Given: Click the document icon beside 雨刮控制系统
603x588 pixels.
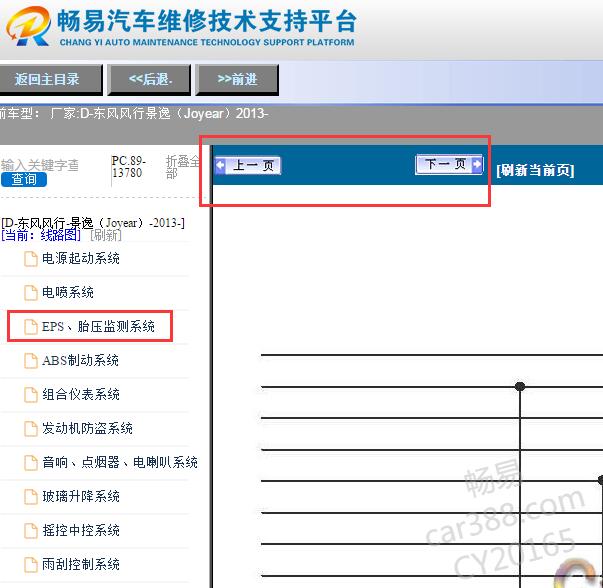Looking at the screenshot, I should pyautogui.click(x=31, y=565).
